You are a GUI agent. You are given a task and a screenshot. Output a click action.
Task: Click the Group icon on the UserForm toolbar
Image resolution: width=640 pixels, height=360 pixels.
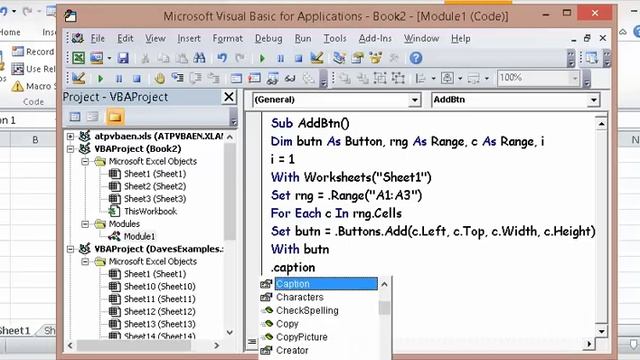coord(380,78)
